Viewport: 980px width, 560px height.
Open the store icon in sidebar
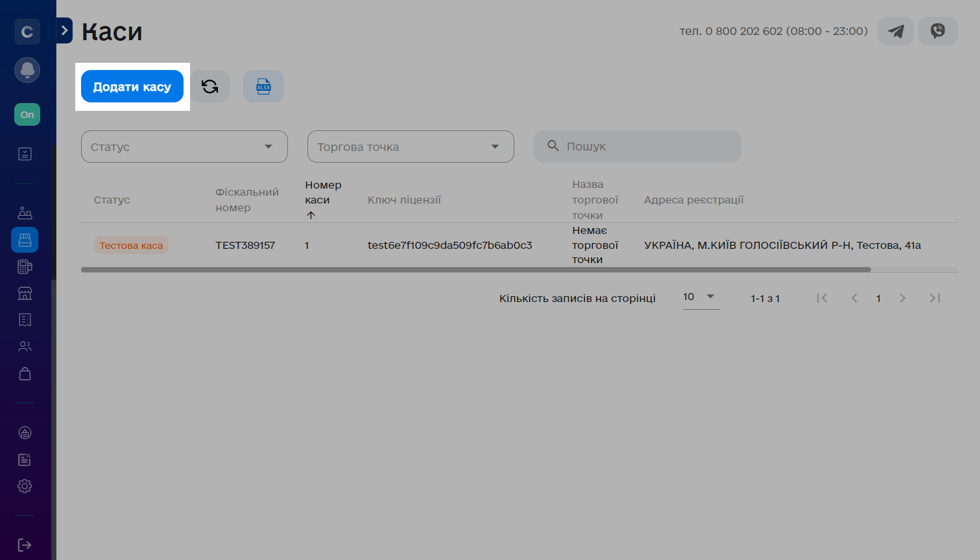pyautogui.click(x=25, y=293)
